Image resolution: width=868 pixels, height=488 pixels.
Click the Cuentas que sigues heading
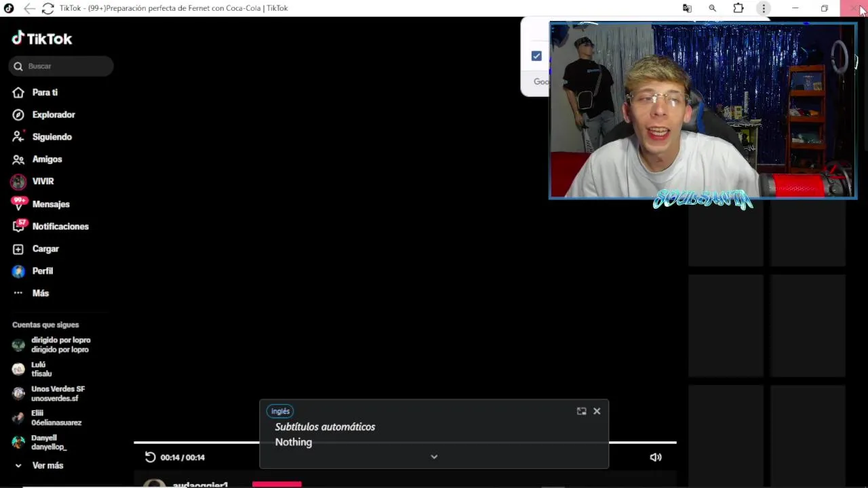tap(45, 325)
